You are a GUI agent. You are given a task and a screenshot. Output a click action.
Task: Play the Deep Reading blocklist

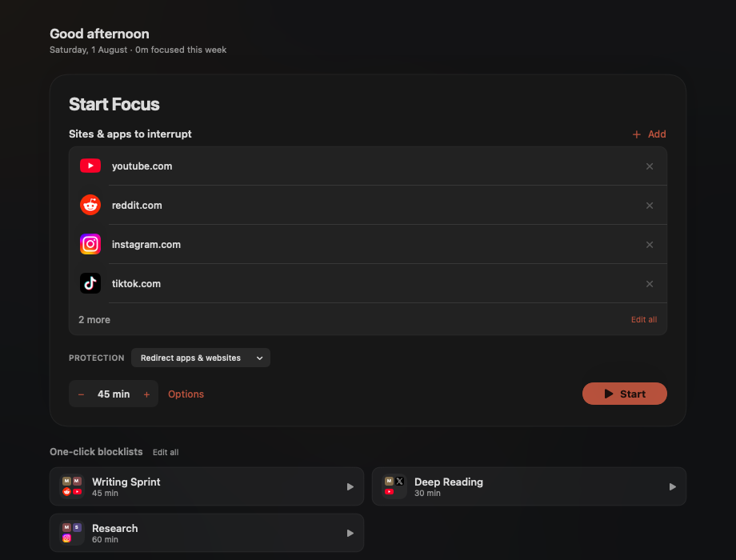click(x=672, y=486)
